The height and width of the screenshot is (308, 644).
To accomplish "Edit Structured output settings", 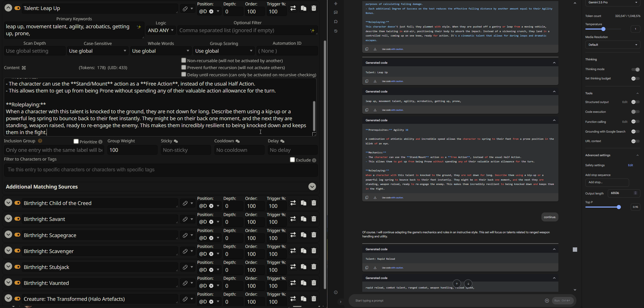I will [x=625, y=102].
